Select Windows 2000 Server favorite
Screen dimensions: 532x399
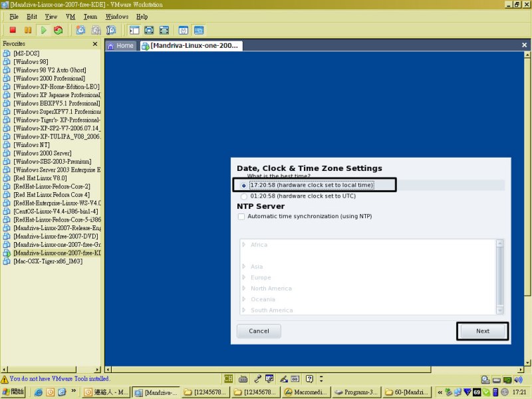[43, 153]
